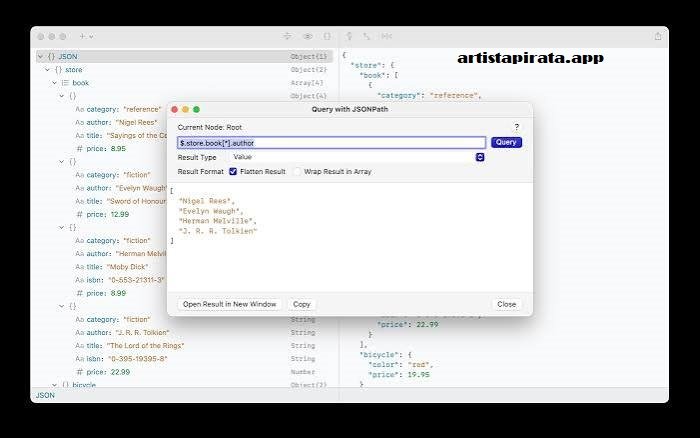
Task: Click "J. R. R. Tolkien" in the query result
Action: pos(218,231)
